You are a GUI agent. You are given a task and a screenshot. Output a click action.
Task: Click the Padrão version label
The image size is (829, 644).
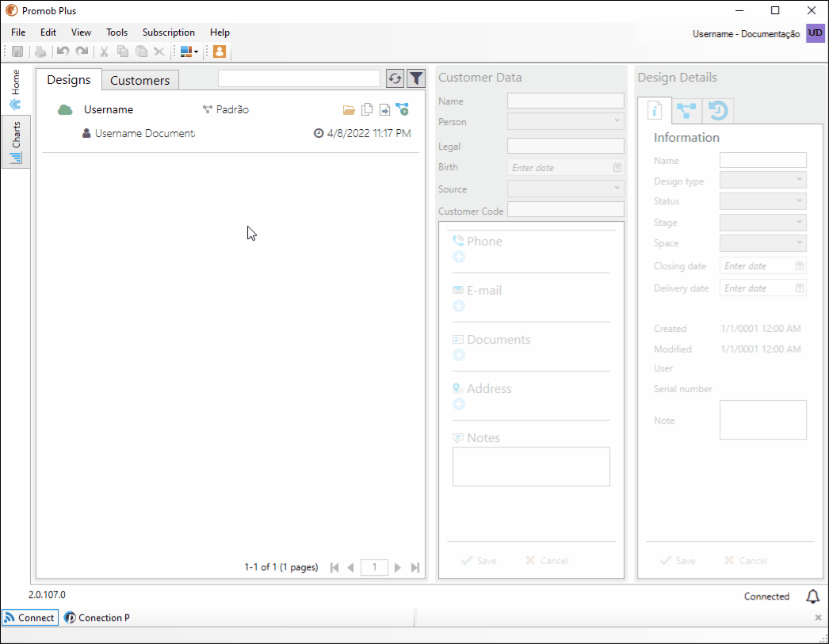[x=233, y=109]
